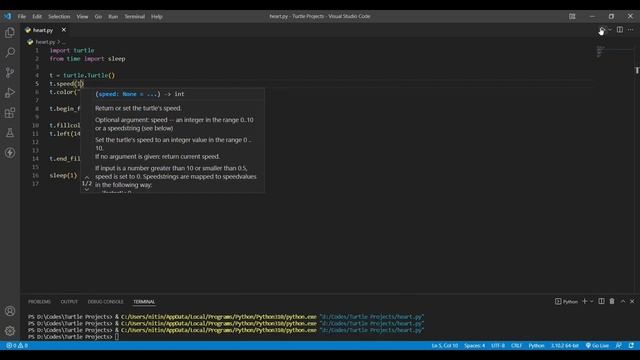
Task: Change the language mode Python
Action: coord(536,345)
